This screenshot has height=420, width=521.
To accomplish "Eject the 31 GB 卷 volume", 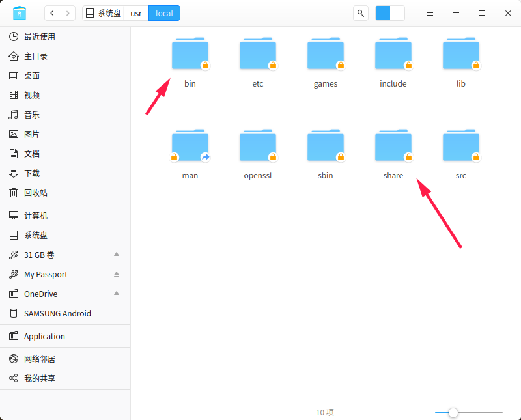I will [117, 255].
